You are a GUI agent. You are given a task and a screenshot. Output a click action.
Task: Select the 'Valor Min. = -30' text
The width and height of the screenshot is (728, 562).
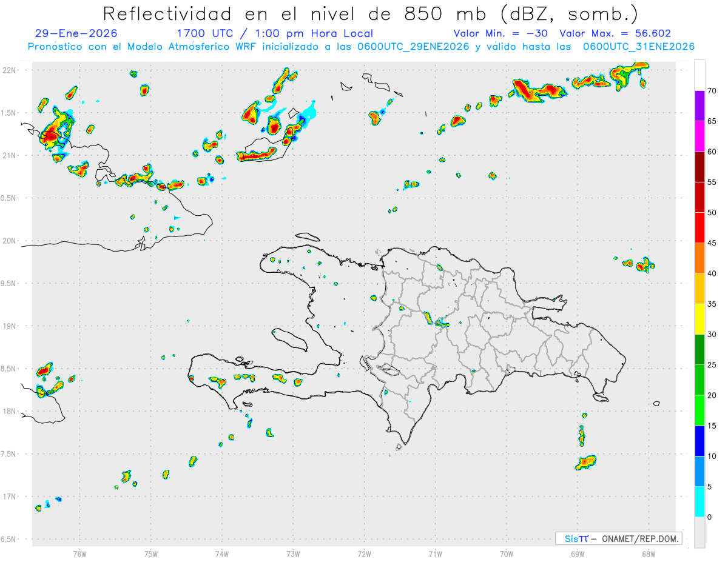pyautogui.click(x=500, y=33)
